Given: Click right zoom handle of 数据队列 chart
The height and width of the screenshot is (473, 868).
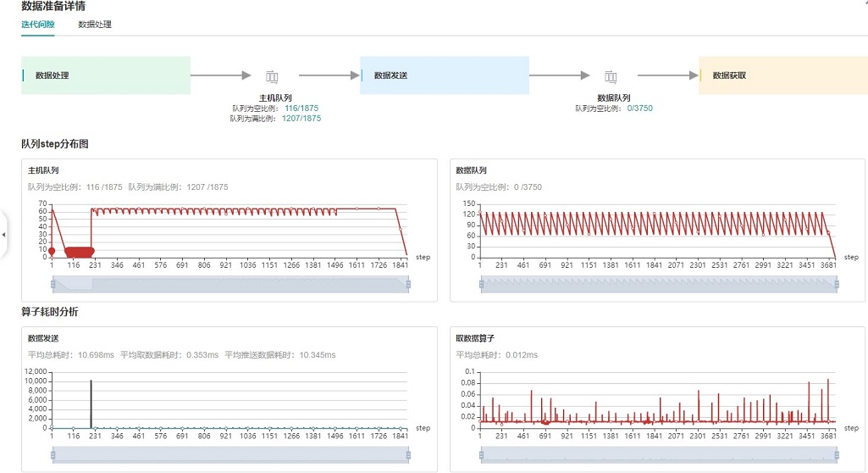Looking at the screenshot, I should click(x=836, y=285).
